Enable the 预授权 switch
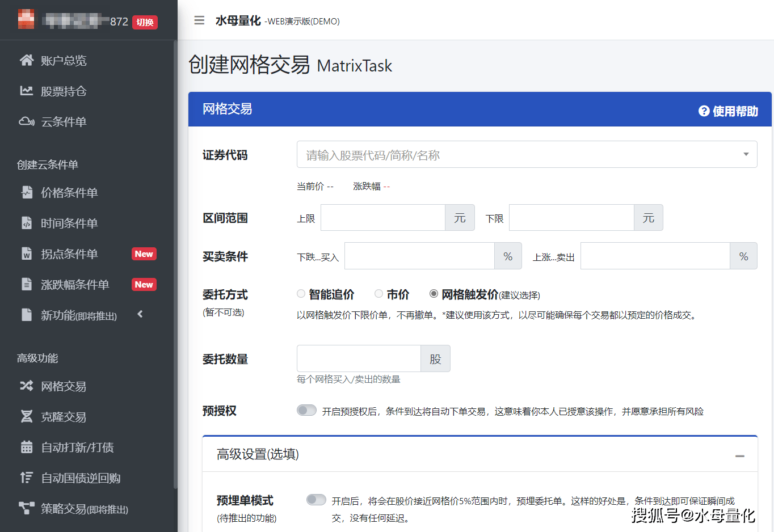This screenshot has height=532, width=774. [x=306, y=409]
